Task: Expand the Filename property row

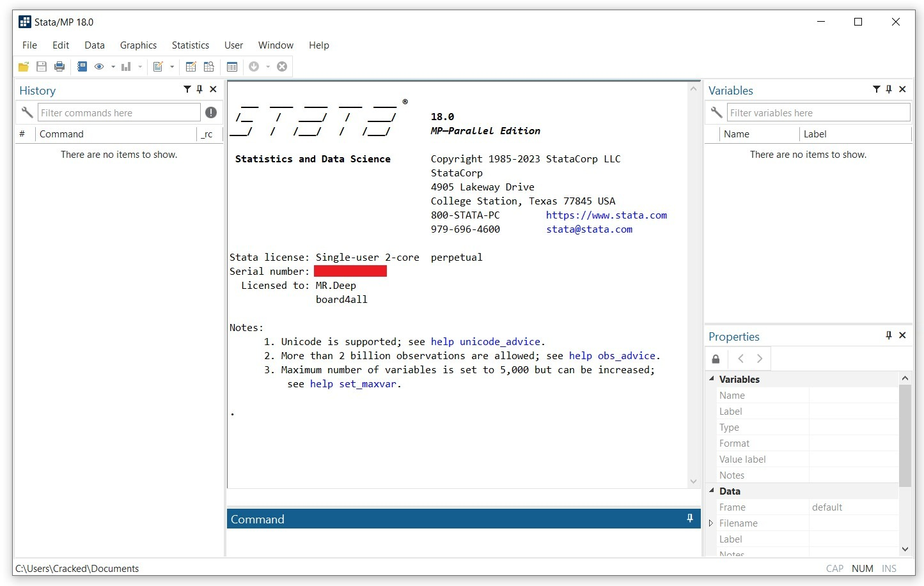Action: (x=711, y=523)
